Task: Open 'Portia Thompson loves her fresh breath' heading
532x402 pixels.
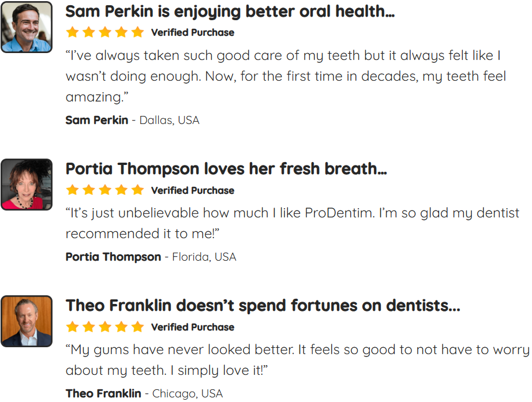Action: (226, 169)
